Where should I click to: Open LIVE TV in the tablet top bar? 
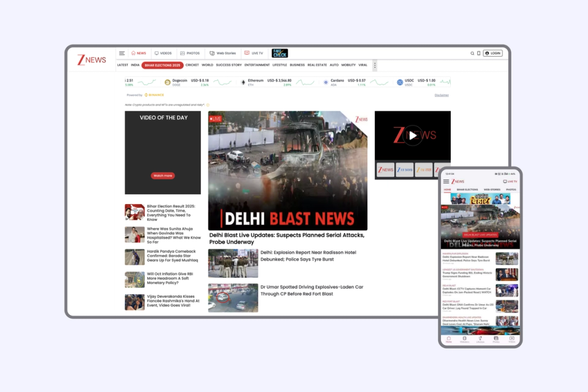coord(254,53)
